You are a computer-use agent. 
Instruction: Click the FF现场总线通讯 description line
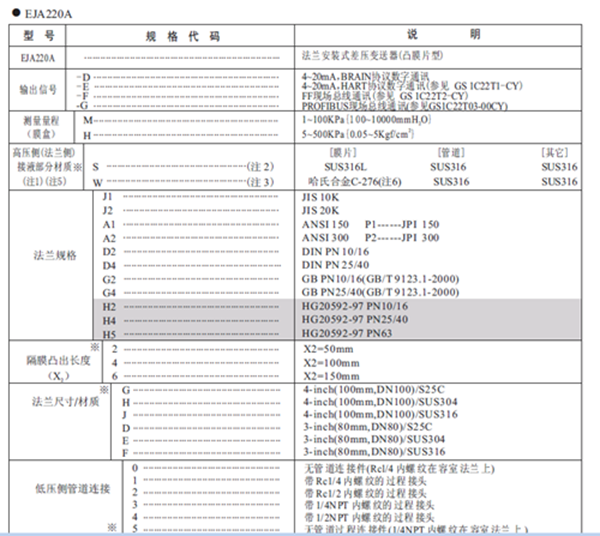(385, 96)
